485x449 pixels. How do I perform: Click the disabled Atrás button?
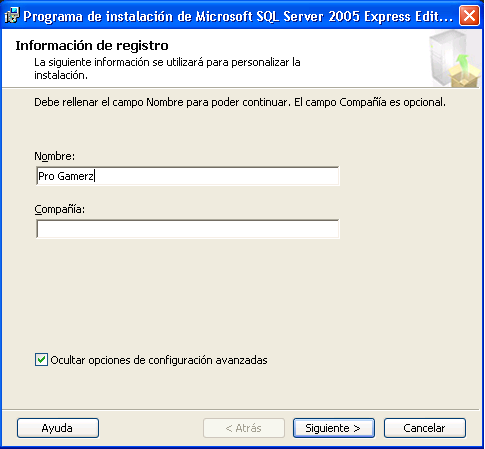point(244,428)
